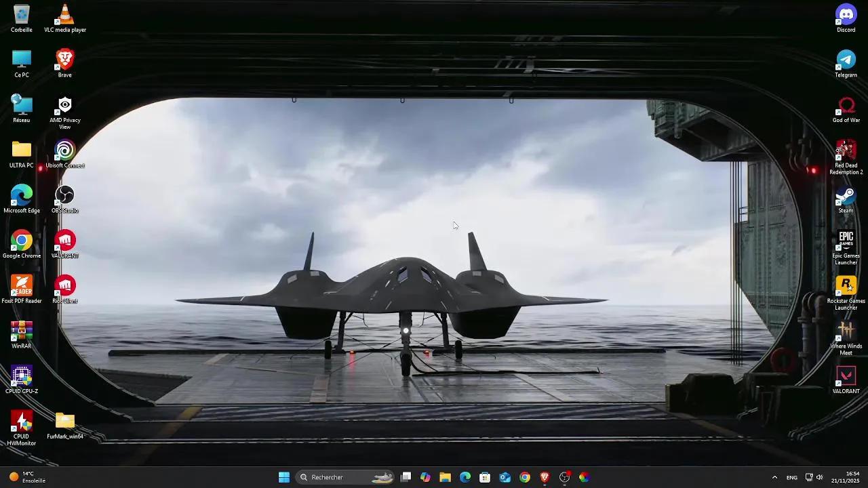Select the Réseau network icon

click(22, 109)
